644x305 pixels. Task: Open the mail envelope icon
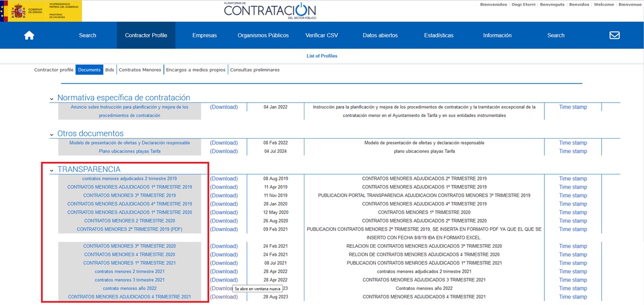(614, 35)
